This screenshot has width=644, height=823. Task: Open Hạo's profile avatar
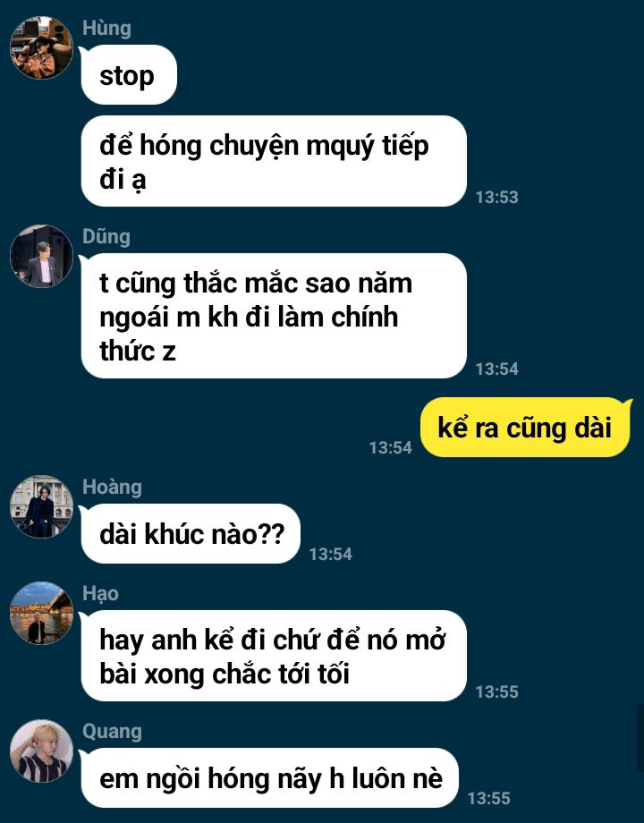pyautogui.click(x=41, y=613)
